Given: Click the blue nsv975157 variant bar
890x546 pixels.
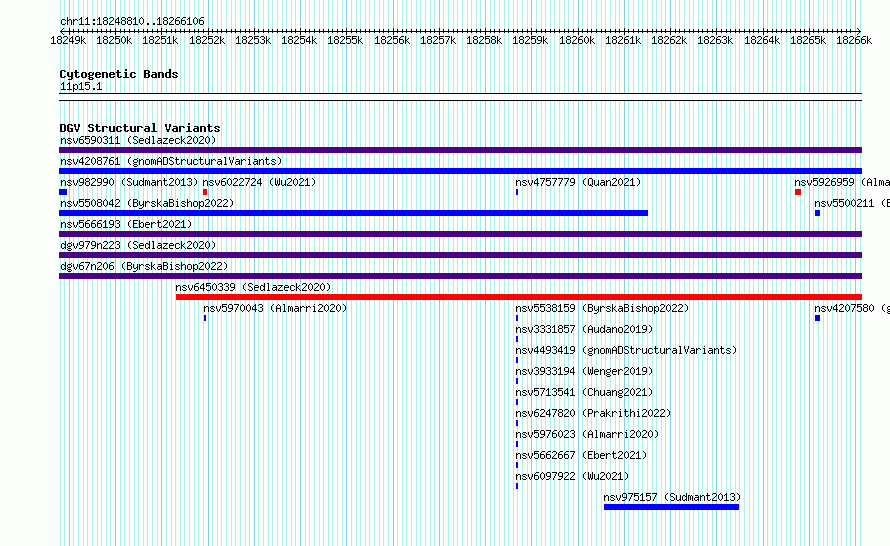Looking at the screenshot, I should pos(671,507).
